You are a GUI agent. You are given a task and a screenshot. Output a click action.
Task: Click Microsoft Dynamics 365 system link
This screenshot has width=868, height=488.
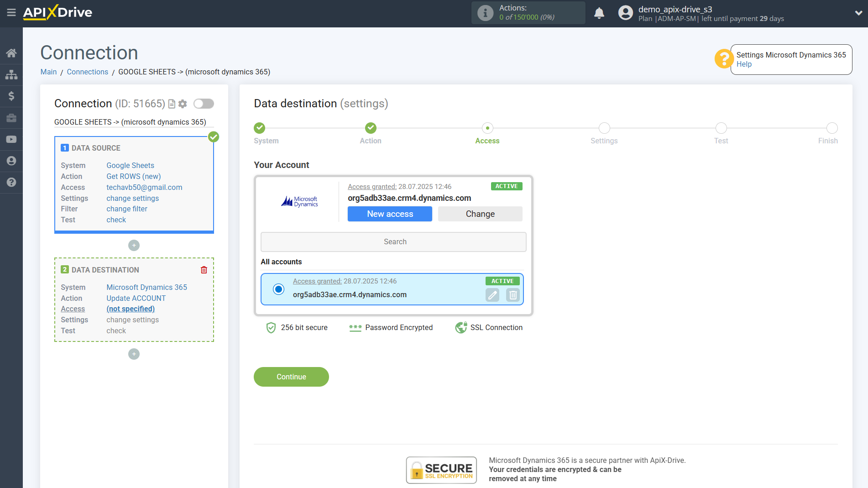coord(146,287)
